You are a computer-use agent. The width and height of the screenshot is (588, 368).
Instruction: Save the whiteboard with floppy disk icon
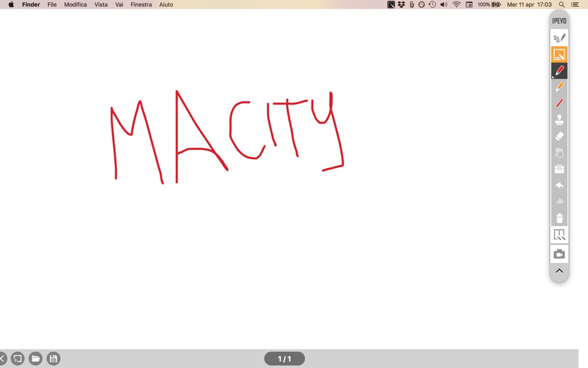[x=53, y=359]
